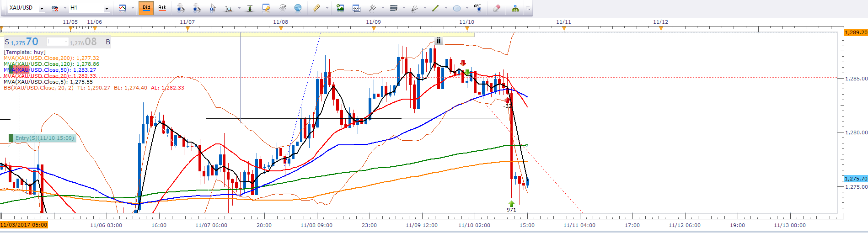868x233 pixels.
Task: Expand the ellipse shape tool dropdown arrow
Action: click(x=466, y=8)
